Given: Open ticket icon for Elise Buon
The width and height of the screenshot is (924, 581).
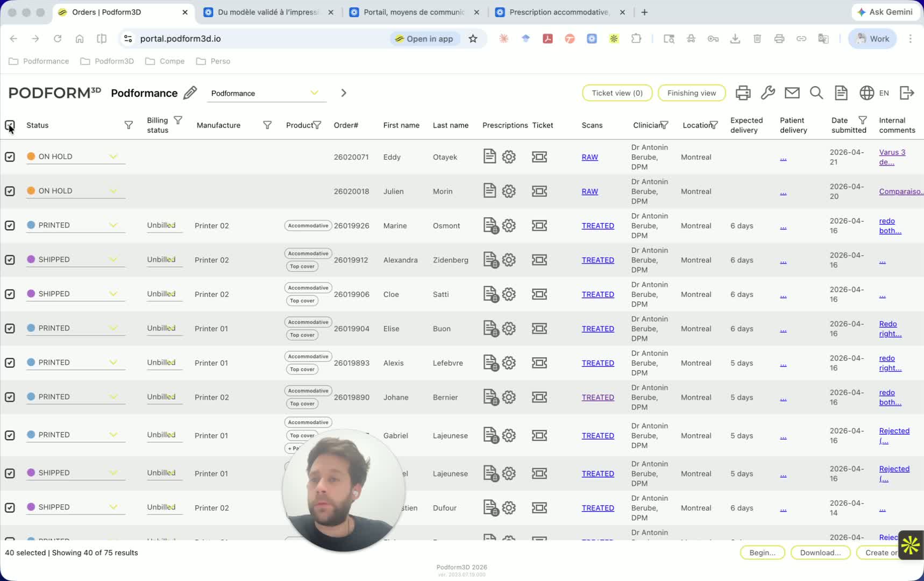Looking at the screenshot, I should coord(539,329).
